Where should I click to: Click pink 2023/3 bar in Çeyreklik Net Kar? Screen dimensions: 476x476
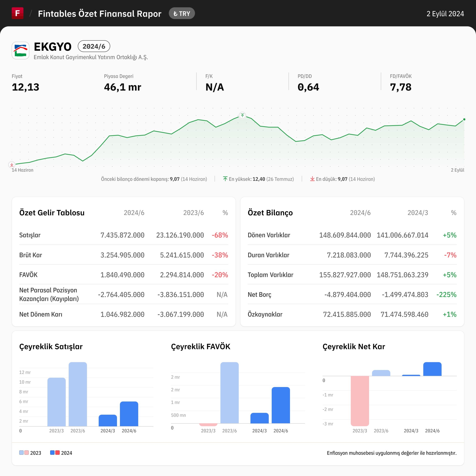360,401
